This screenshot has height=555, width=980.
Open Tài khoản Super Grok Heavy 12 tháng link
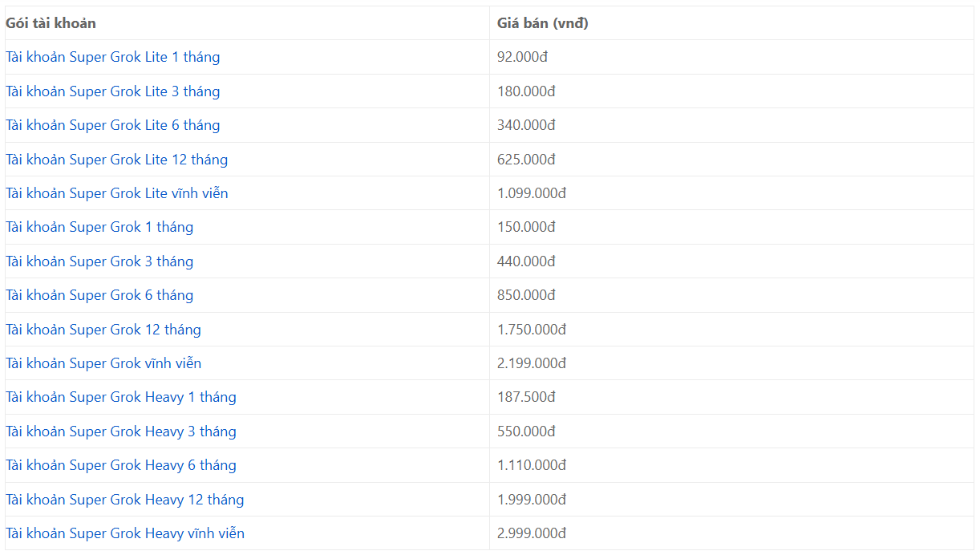125,500
